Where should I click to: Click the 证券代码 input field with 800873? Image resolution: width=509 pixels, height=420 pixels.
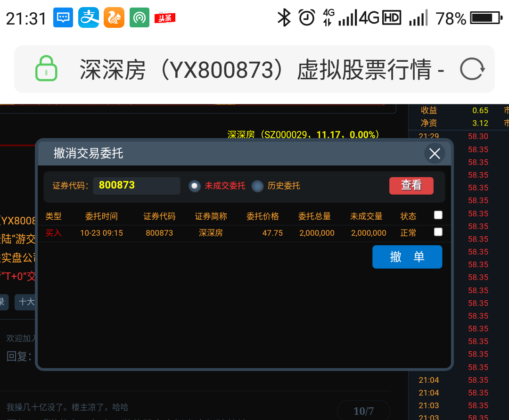[x=137, y=185]
